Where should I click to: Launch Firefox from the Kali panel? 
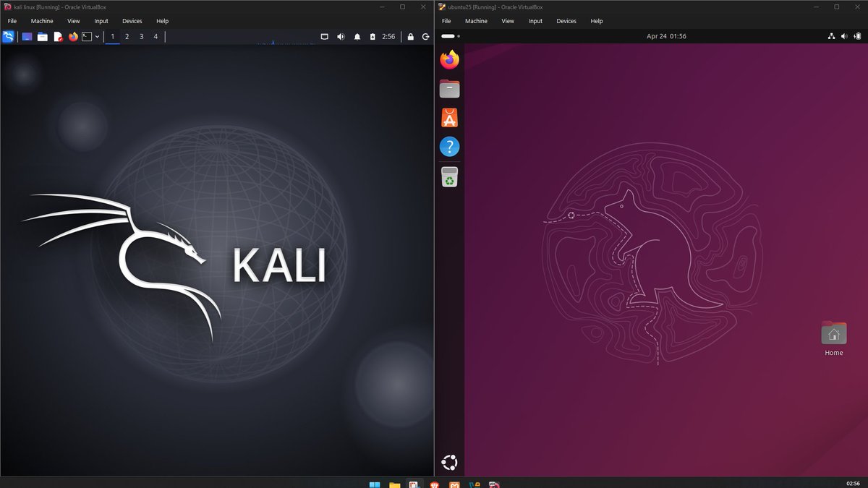pos(73,36)
